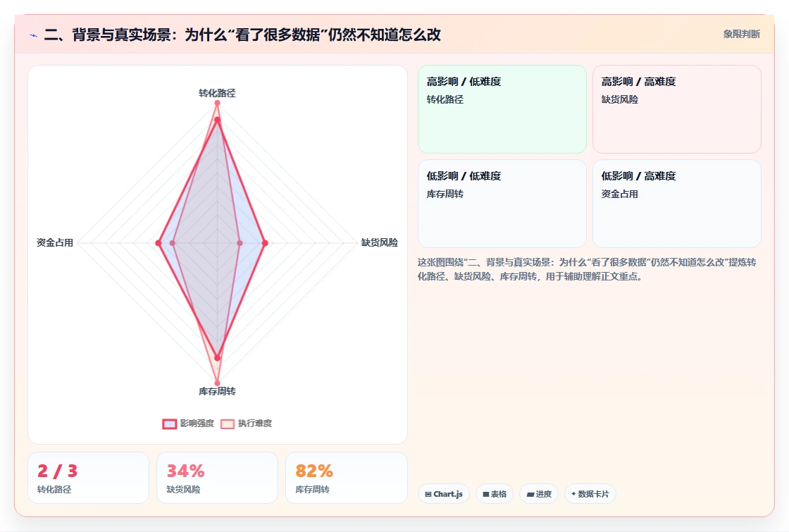789x532 pixels.
Task: Toggle the 执行难度 legend swatch
Action: 228,423
